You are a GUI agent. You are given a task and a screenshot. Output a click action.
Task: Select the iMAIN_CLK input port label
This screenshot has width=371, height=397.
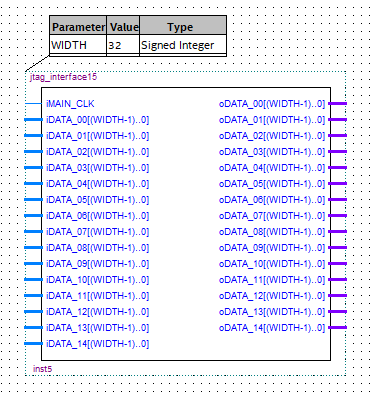(70, 104)
